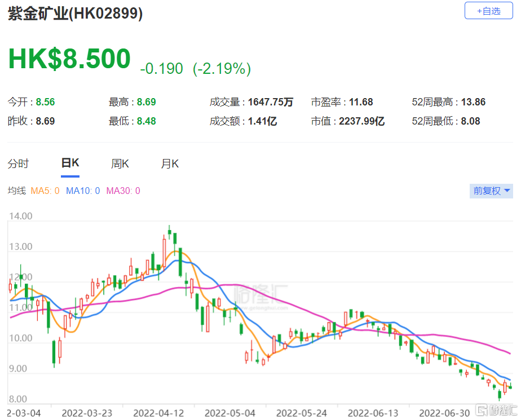Click the 成交额 value 1.41亿

pos(263,121)
